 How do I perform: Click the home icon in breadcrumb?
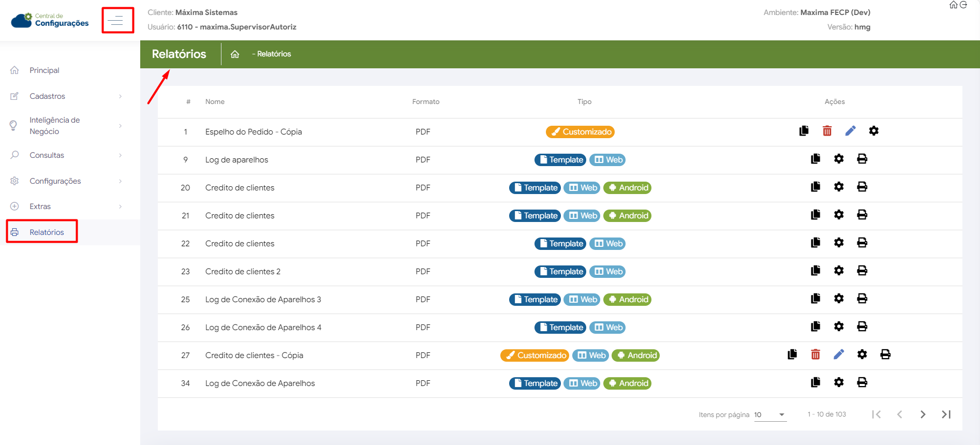click(x=235, y=54)
